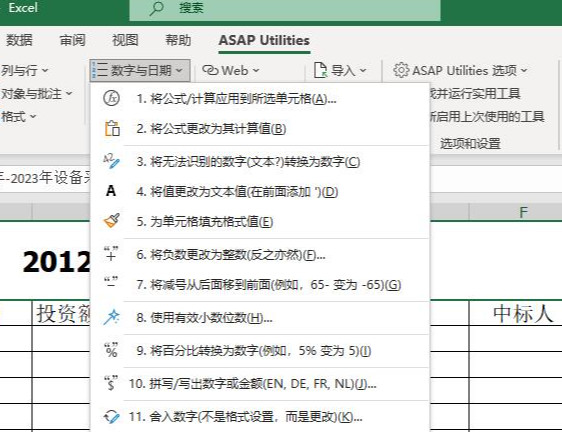
Task: Click the percent icon for percentage conversion
Action: pos(111,350)
